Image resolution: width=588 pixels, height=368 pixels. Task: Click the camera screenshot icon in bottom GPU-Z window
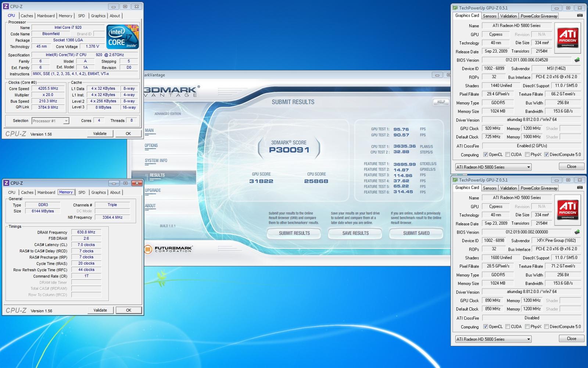tap(580, 188)
